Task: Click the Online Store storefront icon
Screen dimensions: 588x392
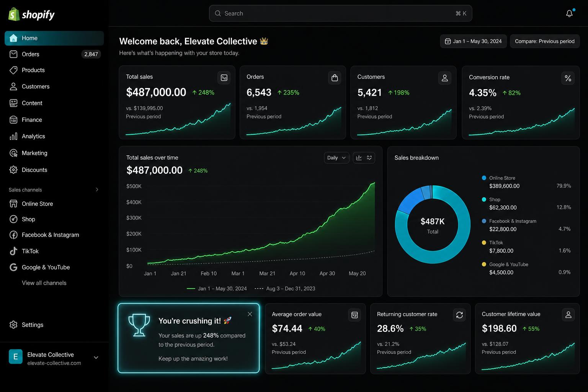Action: pyautogui.click(x=13, y=204)
